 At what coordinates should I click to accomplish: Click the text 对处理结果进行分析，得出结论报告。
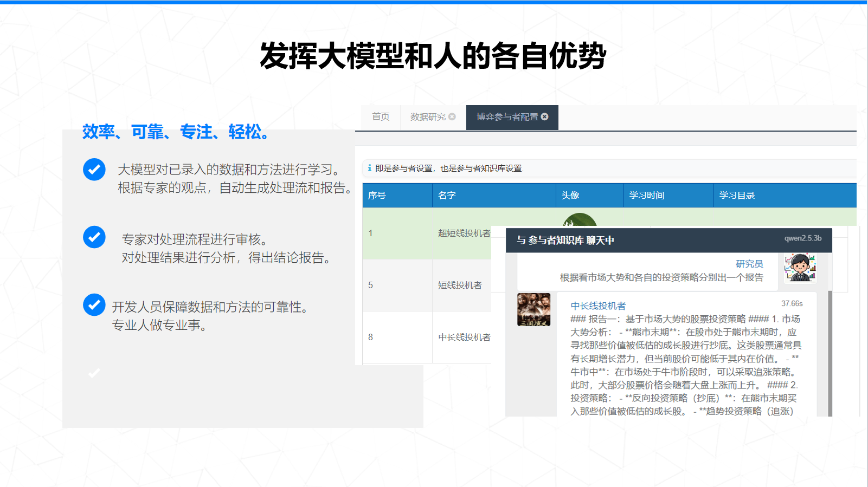pos(227,258)
